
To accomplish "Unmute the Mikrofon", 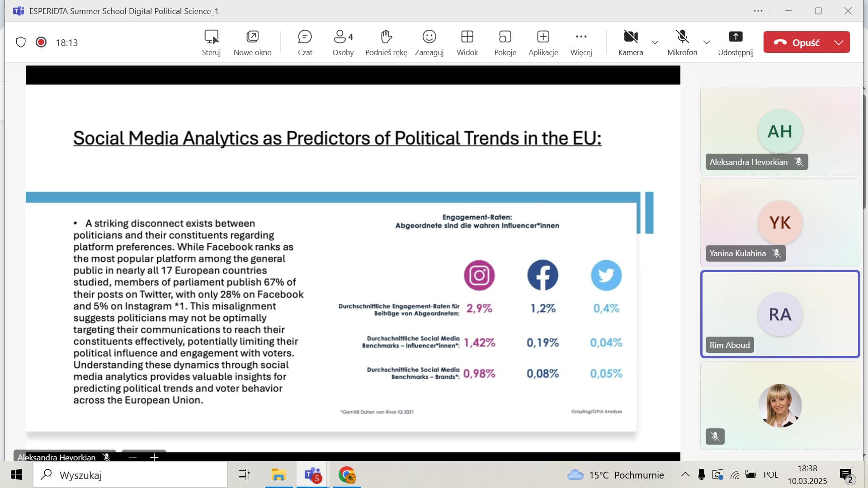I will click(x=682, y=42).
